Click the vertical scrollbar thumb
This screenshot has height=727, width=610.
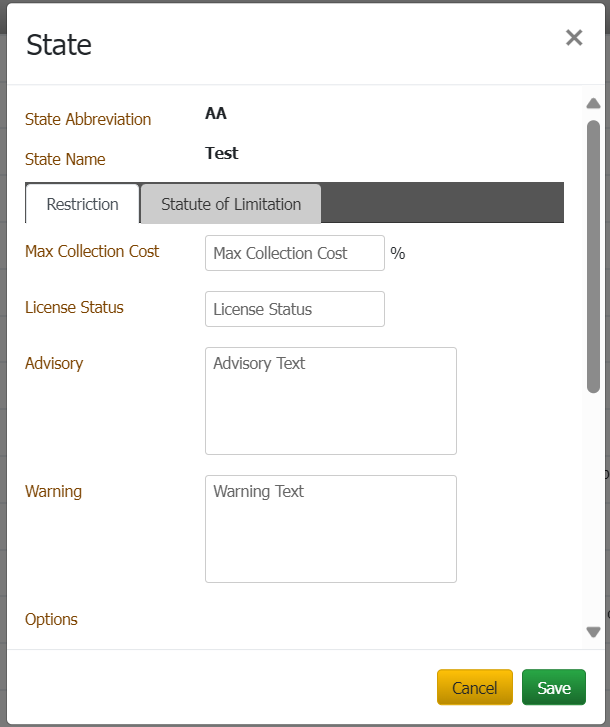[x=593, y=255]
